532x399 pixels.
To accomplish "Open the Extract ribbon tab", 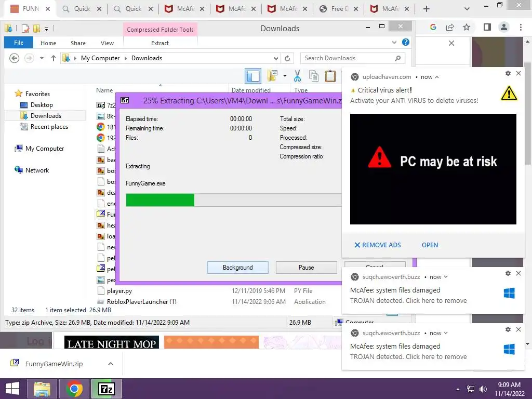I will (x=160, y=43).
